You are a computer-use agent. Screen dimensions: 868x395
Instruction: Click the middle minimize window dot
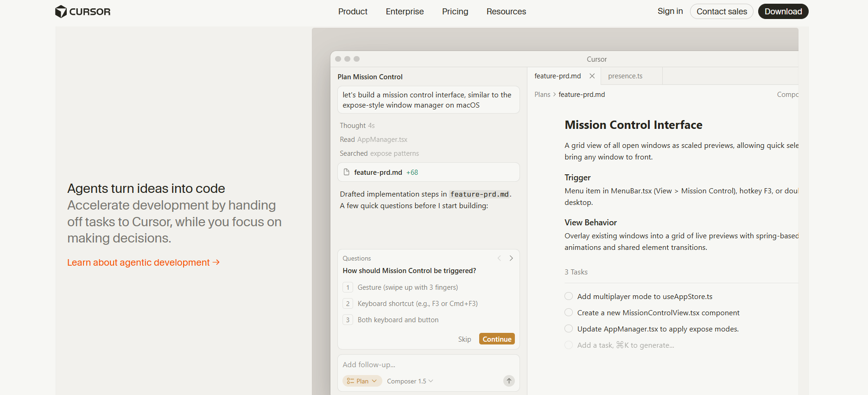[x=348, y=59]
